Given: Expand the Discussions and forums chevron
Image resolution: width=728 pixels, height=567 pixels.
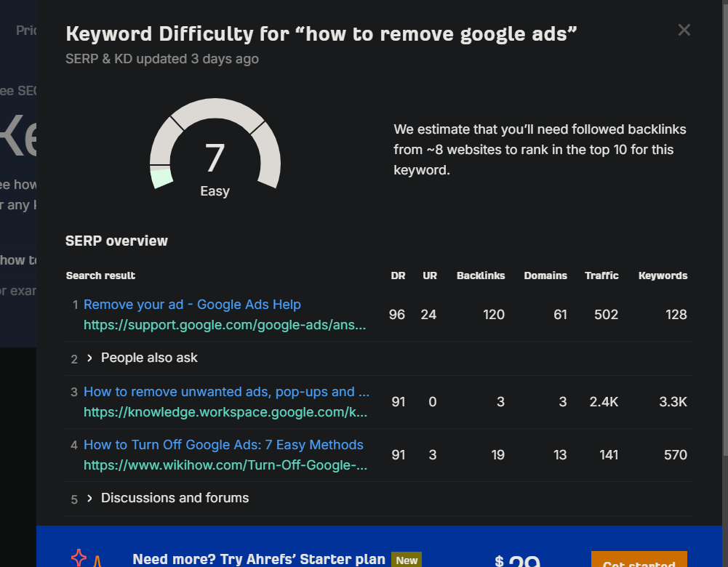Looking at the screenshot, I should [89, 499].
